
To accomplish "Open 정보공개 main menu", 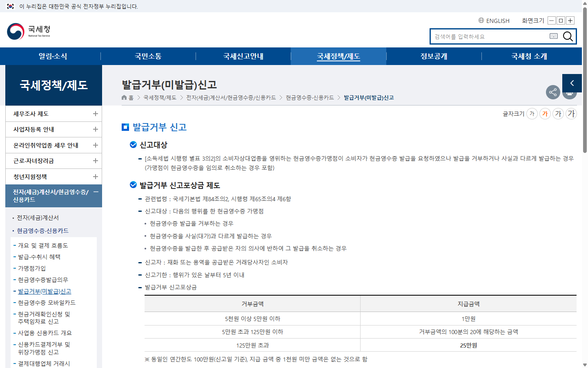I will pos(434,56).
